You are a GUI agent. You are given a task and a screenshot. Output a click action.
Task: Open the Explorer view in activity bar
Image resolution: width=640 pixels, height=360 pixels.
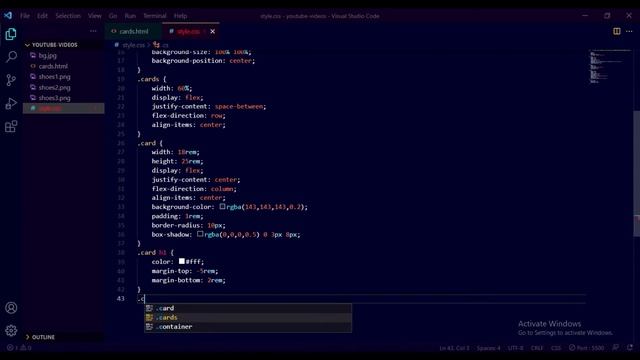click(x=11, y=34)
